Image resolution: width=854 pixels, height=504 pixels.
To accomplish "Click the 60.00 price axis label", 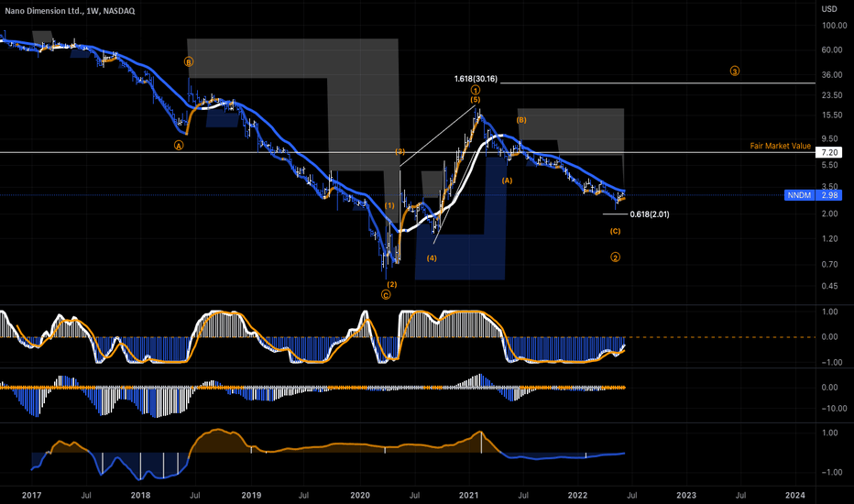I will coord(832,49).
